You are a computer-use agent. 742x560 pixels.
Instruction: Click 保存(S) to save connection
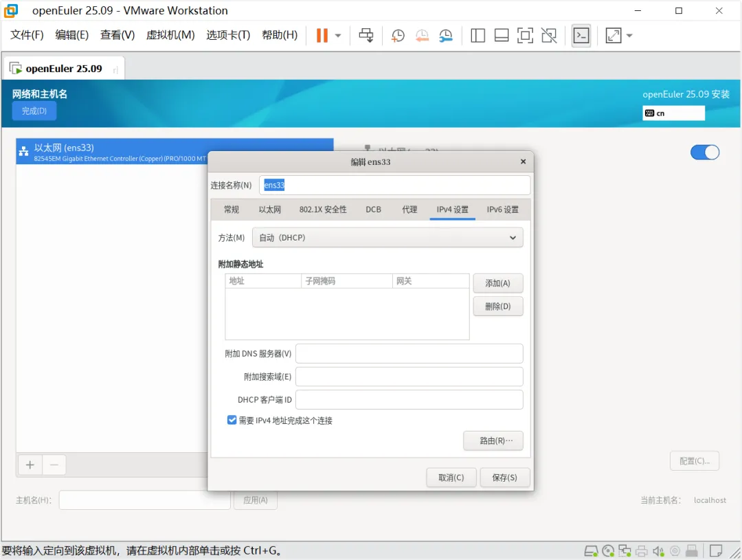coord(504,478)
